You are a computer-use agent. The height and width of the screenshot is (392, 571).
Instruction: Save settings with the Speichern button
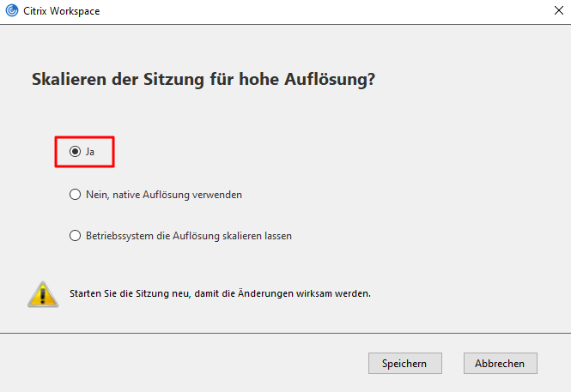(x=405, y=364)
